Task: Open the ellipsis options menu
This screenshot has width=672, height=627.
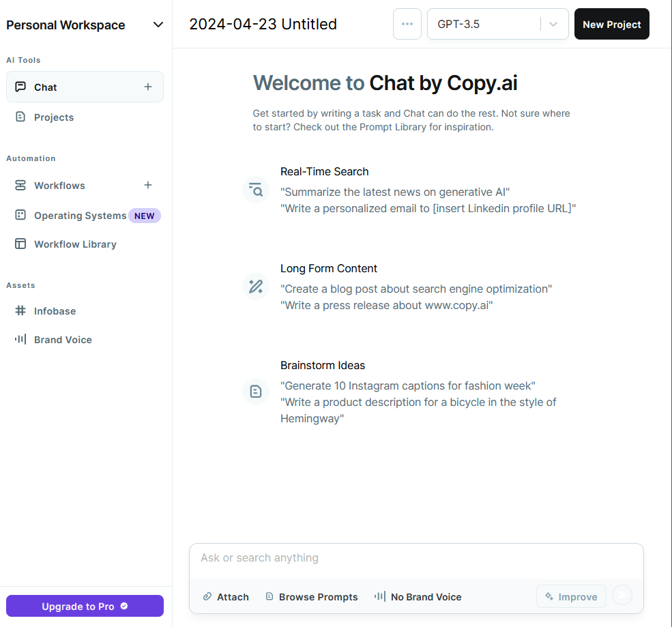Action: pyautogui.click(x=407, y=23)
